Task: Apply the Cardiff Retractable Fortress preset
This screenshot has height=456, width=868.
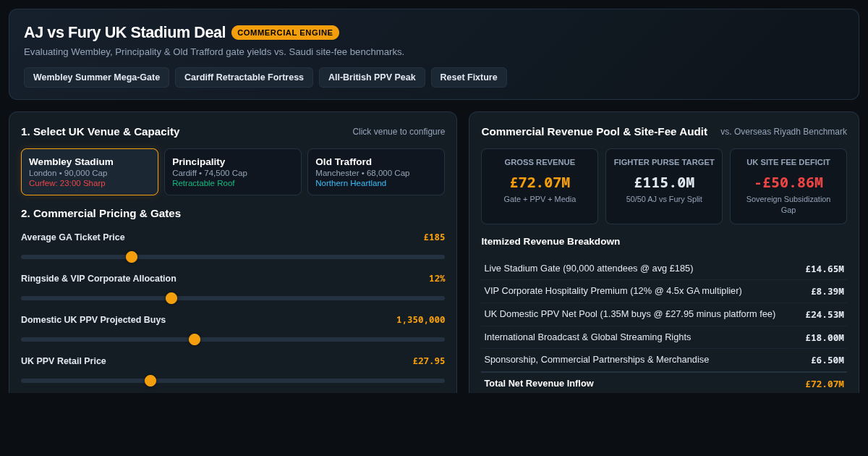Action: click(244, 77)
